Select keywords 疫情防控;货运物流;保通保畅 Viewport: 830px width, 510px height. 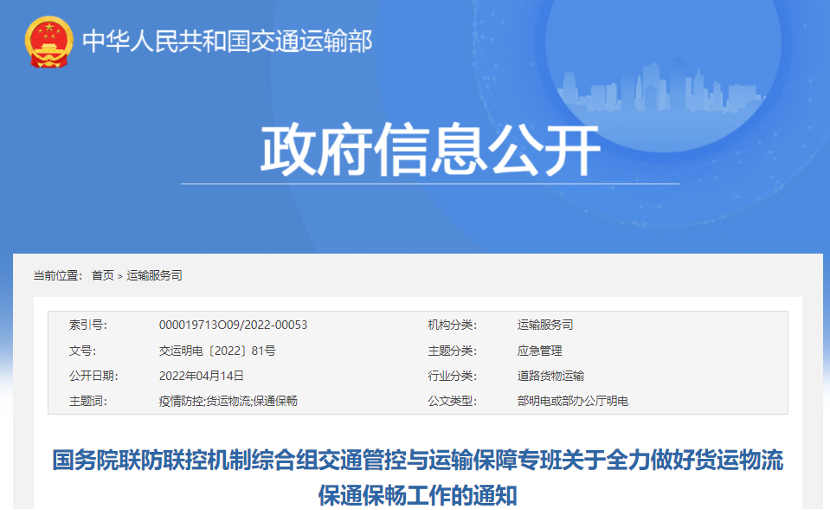point(228,401)
